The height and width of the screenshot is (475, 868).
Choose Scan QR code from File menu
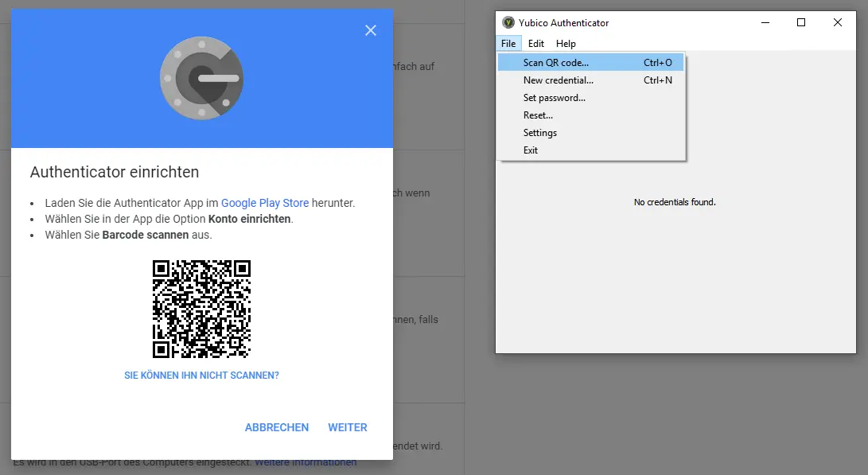[x=590, y=63]
